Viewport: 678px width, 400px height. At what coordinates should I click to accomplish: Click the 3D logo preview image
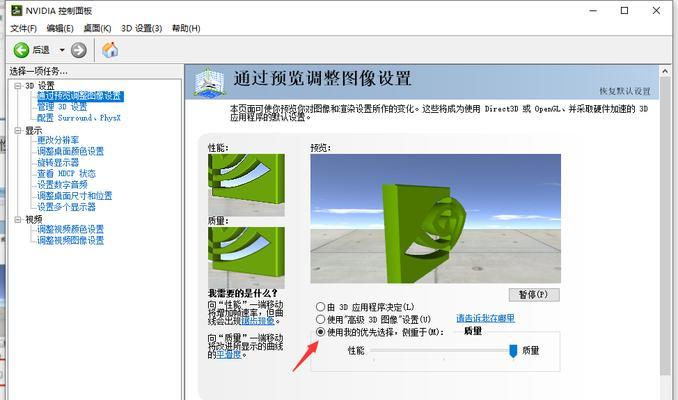435,219
